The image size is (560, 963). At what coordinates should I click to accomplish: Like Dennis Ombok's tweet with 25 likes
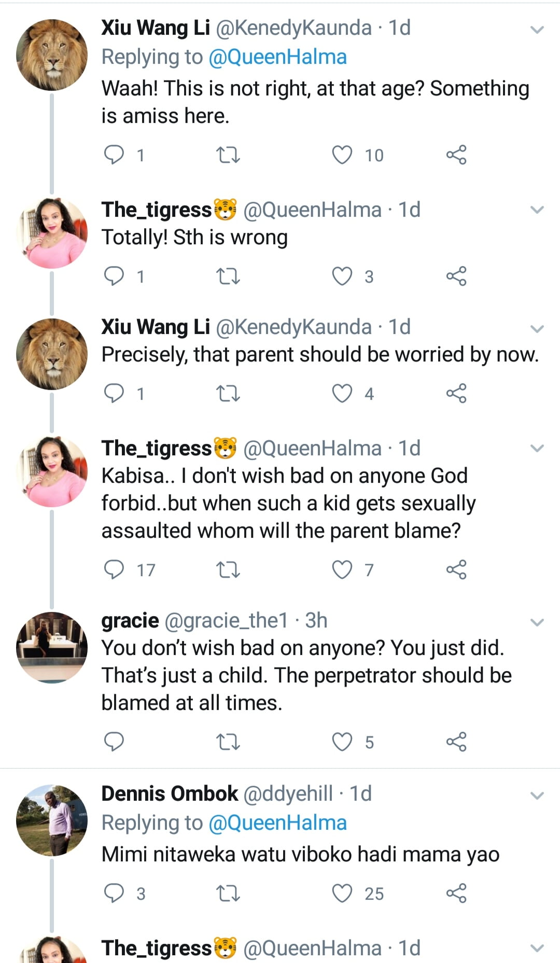click(342, 893)
